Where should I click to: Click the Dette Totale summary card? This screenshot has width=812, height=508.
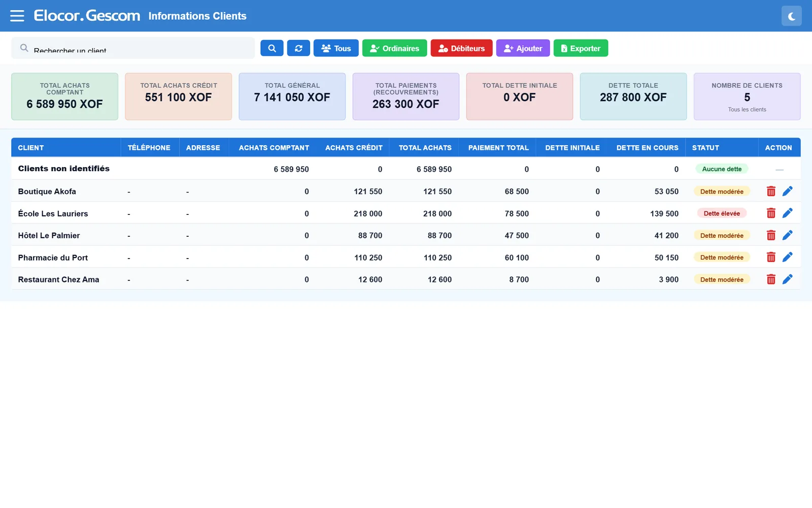pyautogui.click(x=633, y=97)
